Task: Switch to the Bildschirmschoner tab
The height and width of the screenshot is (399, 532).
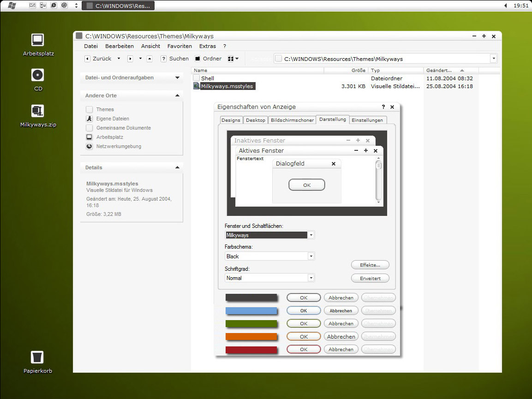Action: (x=292, y=120)
